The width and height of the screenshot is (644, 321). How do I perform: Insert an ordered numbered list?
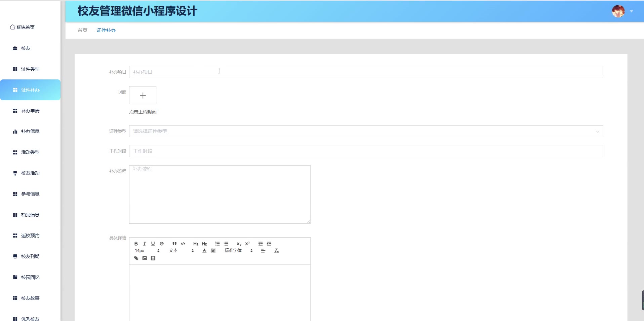(217, 244)
